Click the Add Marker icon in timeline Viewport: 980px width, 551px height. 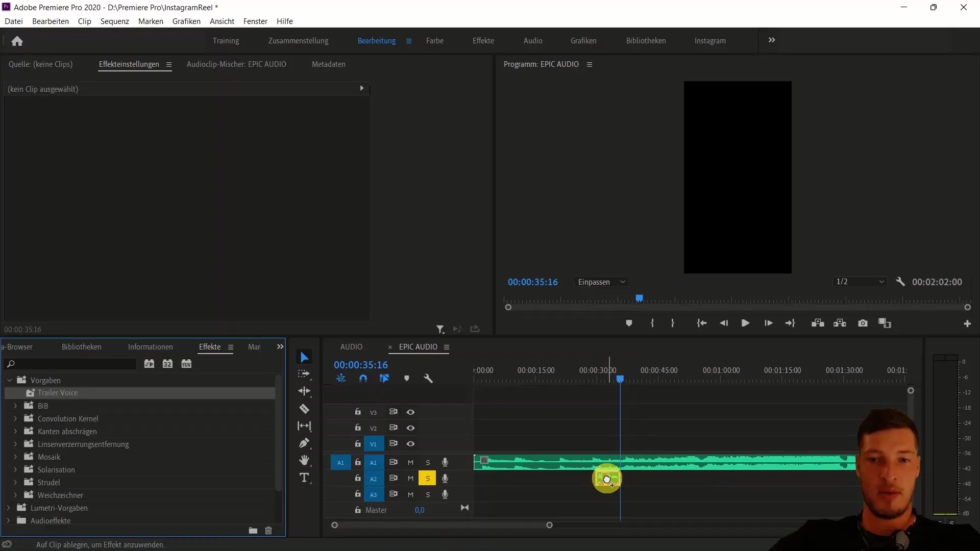pos(406,378)
